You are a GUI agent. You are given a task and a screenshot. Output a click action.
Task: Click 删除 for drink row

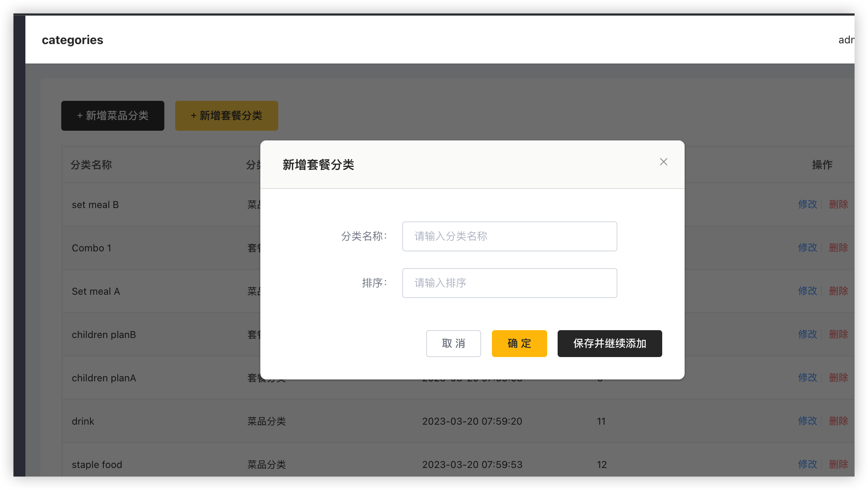point(838,421)
